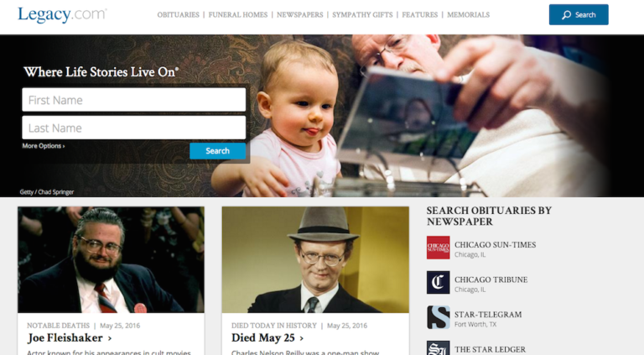
Task: Expand More Options under the name fields
Action: click(x=44, y=146)
